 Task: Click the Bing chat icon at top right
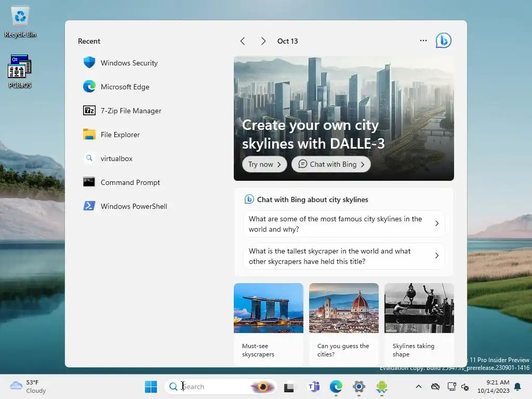point(444,41)
